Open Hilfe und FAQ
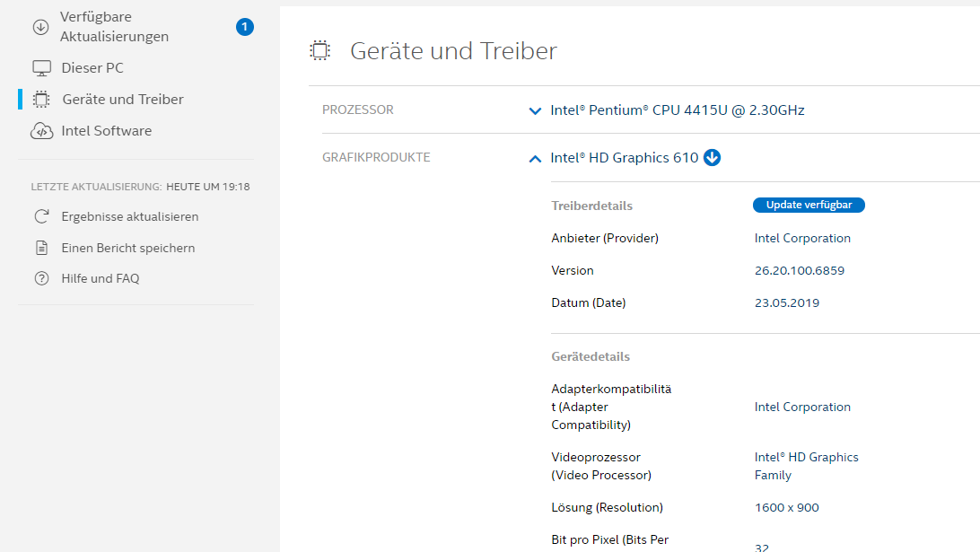Screen dimensions: 980x552 click(x=100, y=278)
